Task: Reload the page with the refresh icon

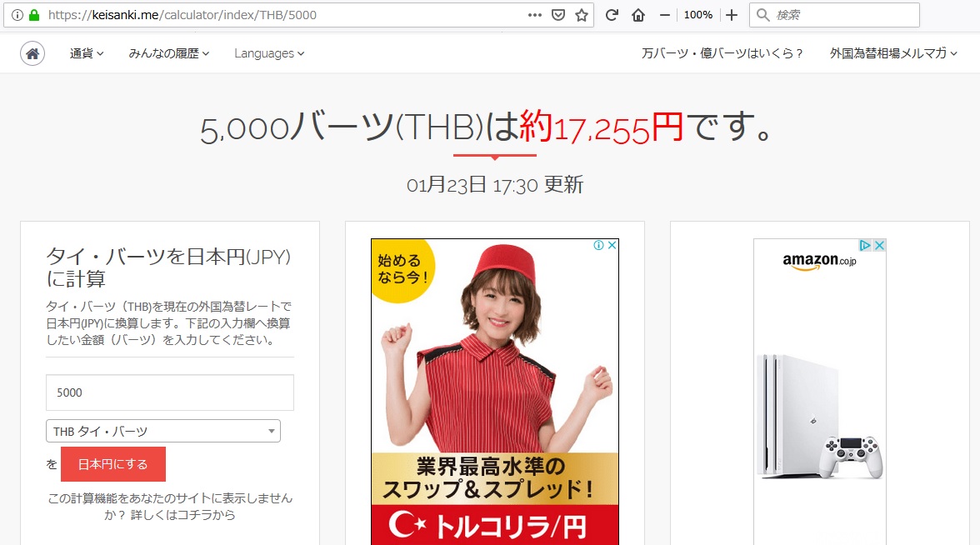Action: coord(612,15)
